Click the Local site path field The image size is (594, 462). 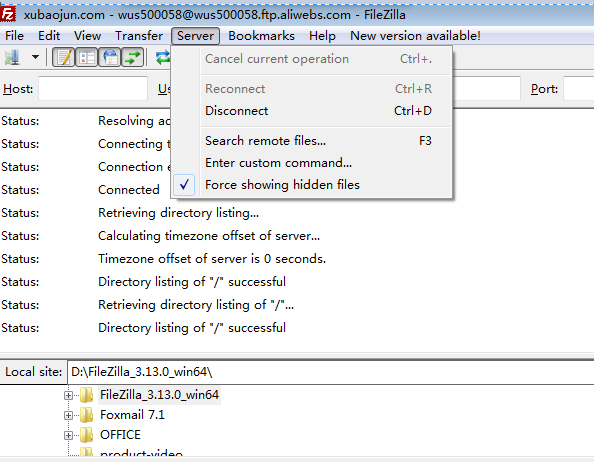click(330, 372)
